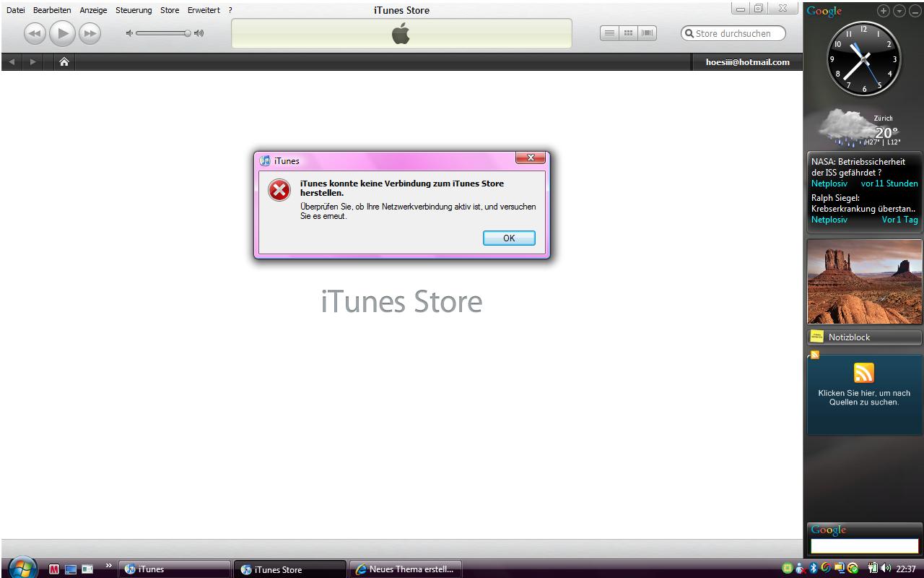Click the previous track rewind button
924x578 pixels.
click(35, 33)
